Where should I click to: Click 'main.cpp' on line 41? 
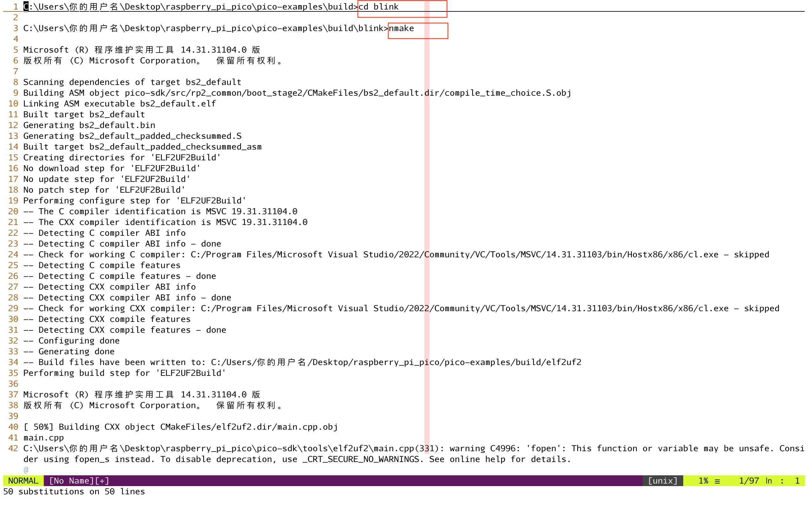coord(44,438)
